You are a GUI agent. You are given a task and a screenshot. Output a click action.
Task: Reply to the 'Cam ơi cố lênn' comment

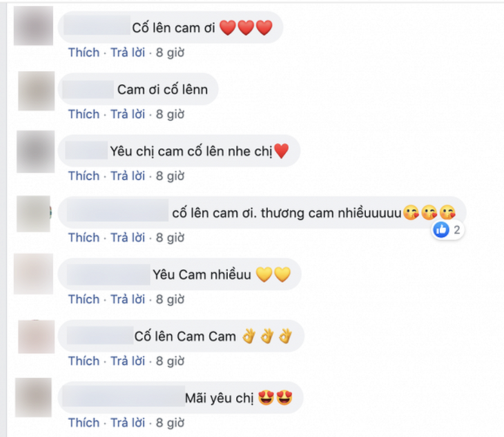[128, 114]
